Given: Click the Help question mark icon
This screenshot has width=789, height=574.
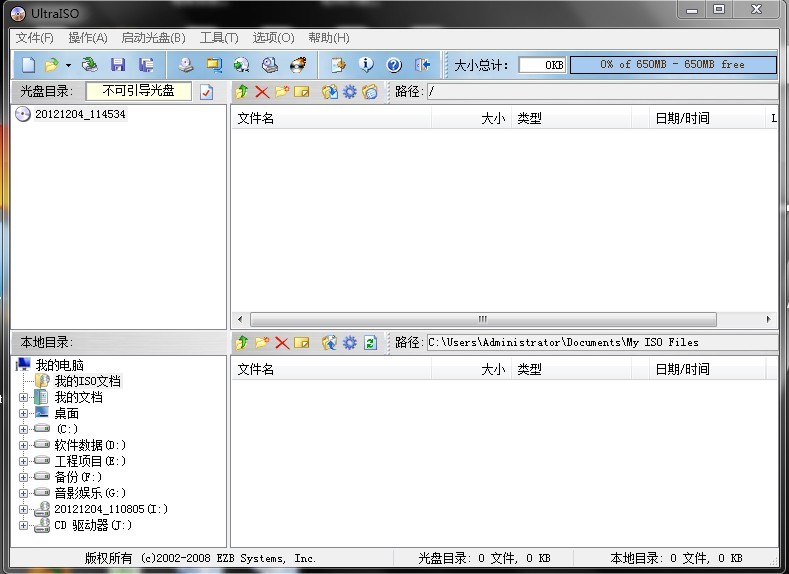Looking at the screenshot, I should tap(394, 65).
